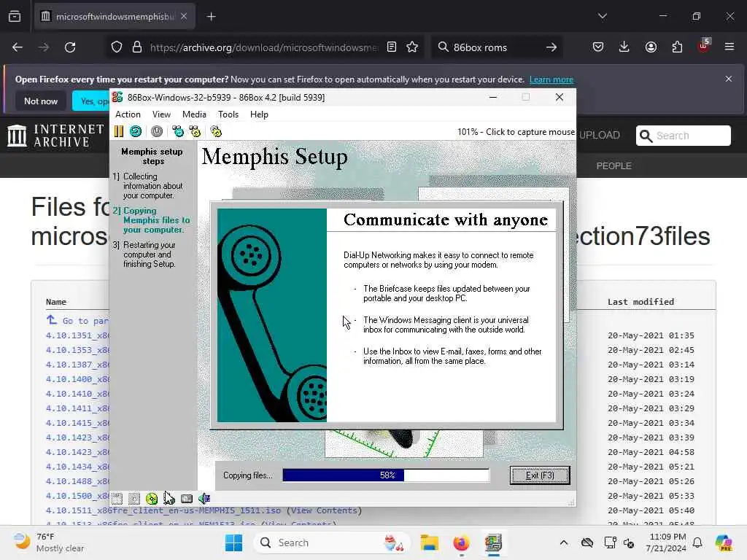
Task: Pause the 86Box emulation
Action: pyautogui.click(x=119, y=131)
